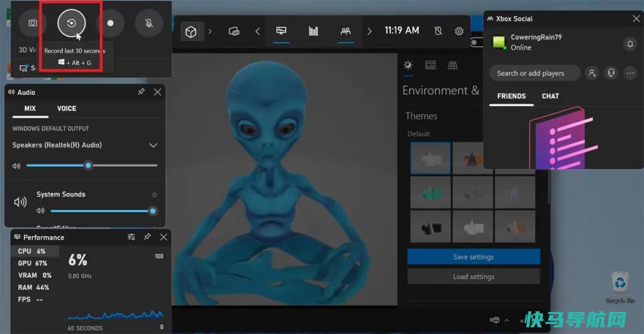Close the Xbox Social widget
Viewport: 644px width, 334px height.
click(636, 19)
